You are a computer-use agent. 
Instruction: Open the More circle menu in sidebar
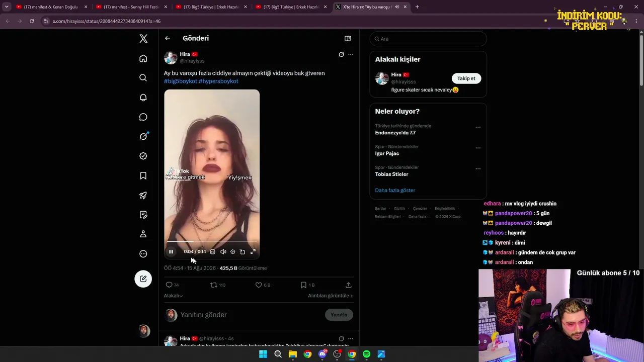pos(143,254)
